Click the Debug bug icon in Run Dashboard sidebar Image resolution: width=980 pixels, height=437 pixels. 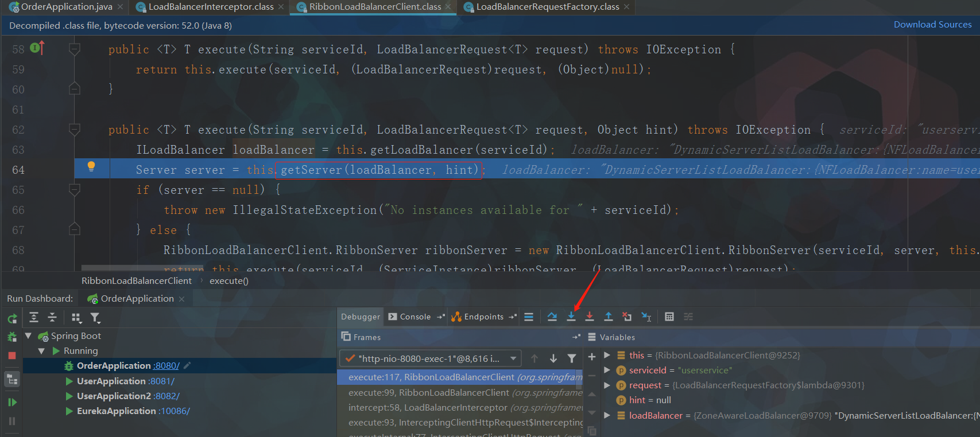(x=12, y=337)
